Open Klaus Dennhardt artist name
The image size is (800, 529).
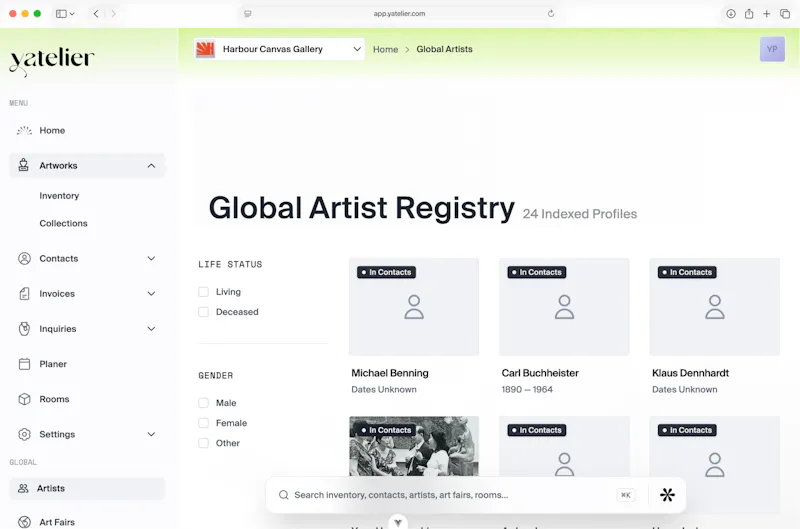pyautogui.click(x=690, y=373)
